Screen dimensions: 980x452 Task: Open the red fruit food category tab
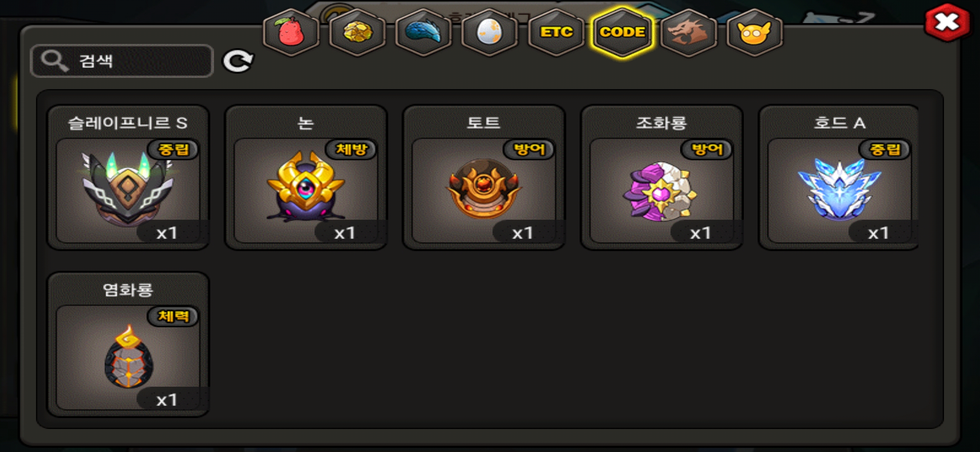click(291, 32)
